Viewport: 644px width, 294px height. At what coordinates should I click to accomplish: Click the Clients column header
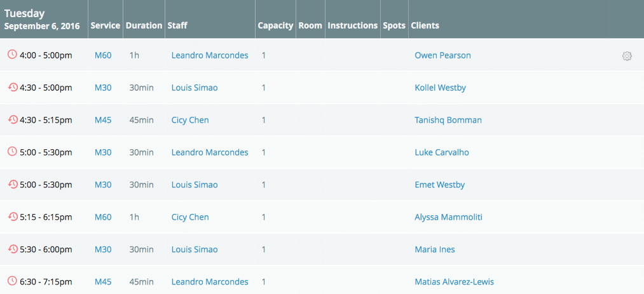point(425,25)
